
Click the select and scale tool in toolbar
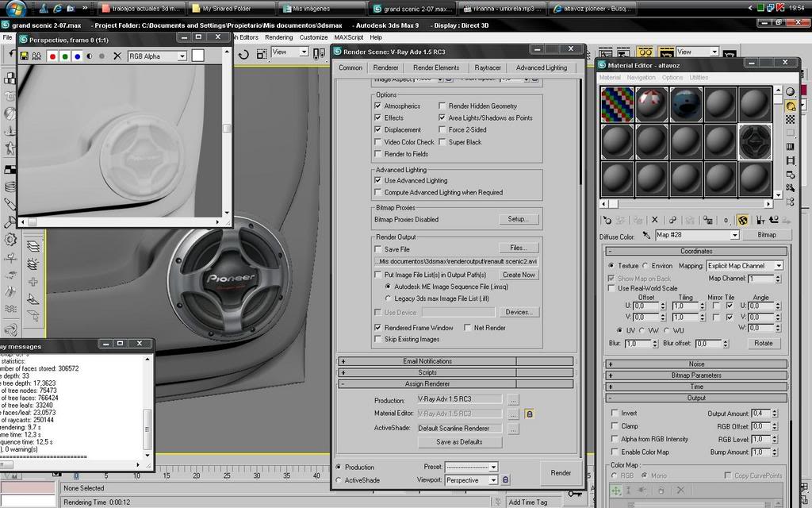(x=262, y=54)
